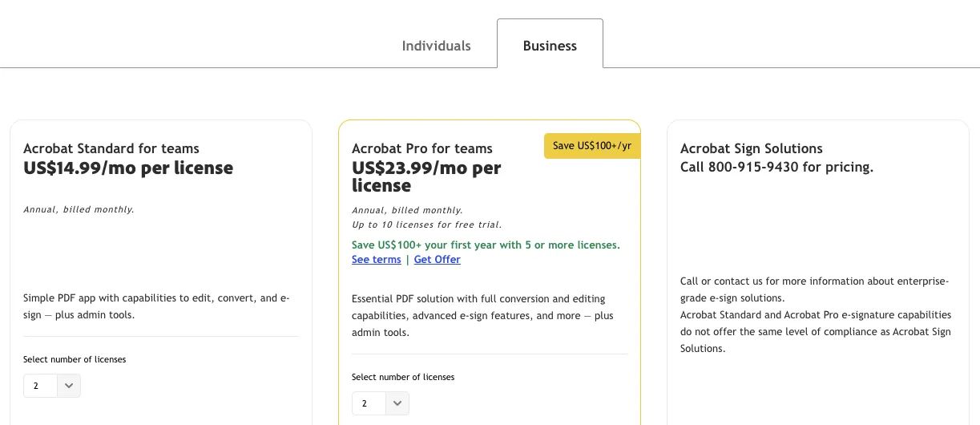Click Standard plan's Select number of licenses label

75,359
